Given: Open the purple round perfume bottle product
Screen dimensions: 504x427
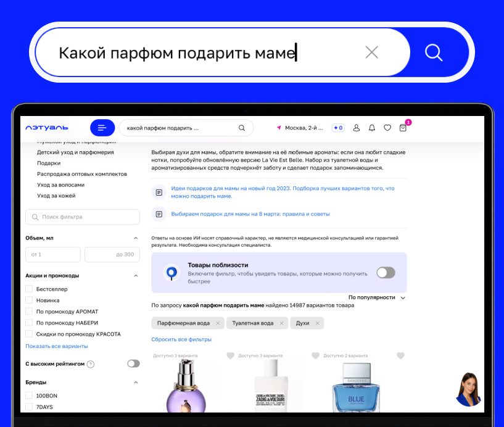Looking at the screenshot, I should pos(186,386).
